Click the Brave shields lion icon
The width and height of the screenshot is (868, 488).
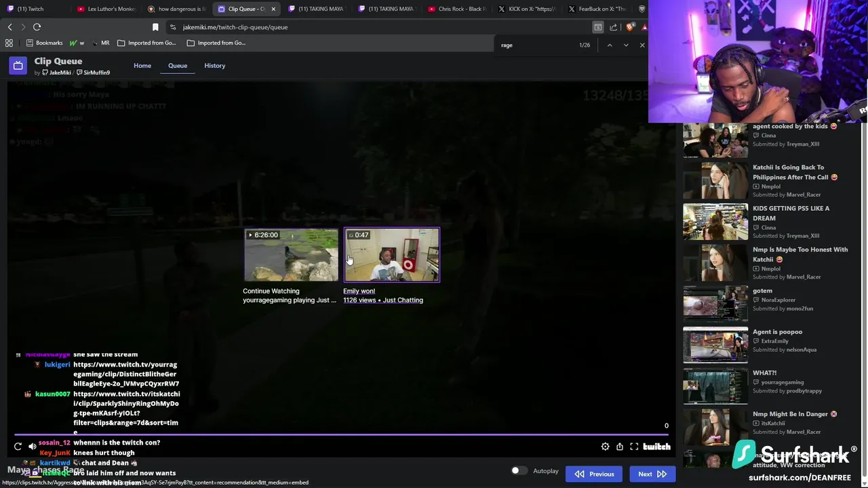coord(631,27)
